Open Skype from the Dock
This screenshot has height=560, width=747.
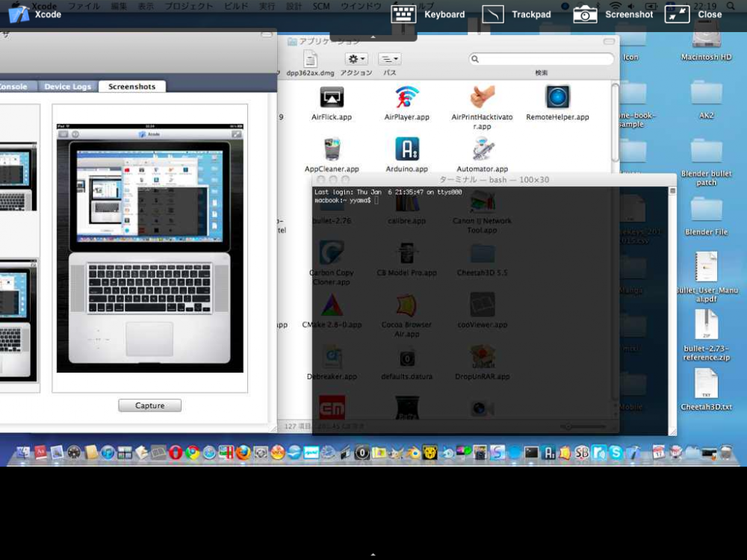tap(616, 452)
